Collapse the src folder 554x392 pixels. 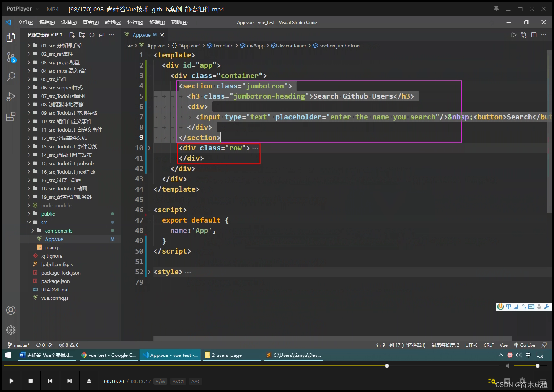pos(44,222)
